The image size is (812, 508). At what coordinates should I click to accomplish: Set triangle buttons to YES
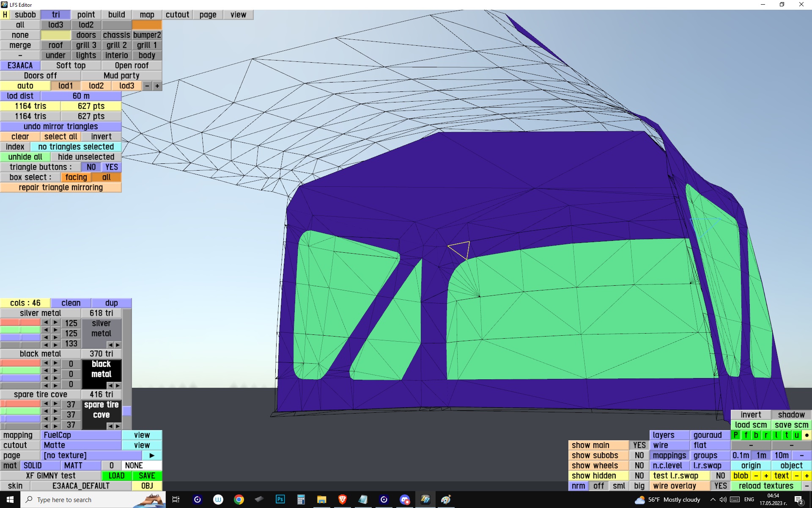(x=112, y=167)
